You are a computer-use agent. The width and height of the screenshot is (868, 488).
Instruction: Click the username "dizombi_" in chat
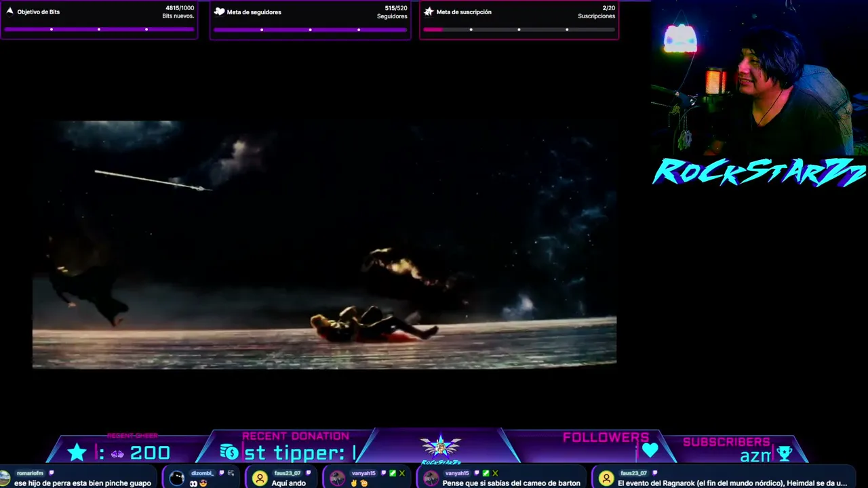[x=203, y=473]
